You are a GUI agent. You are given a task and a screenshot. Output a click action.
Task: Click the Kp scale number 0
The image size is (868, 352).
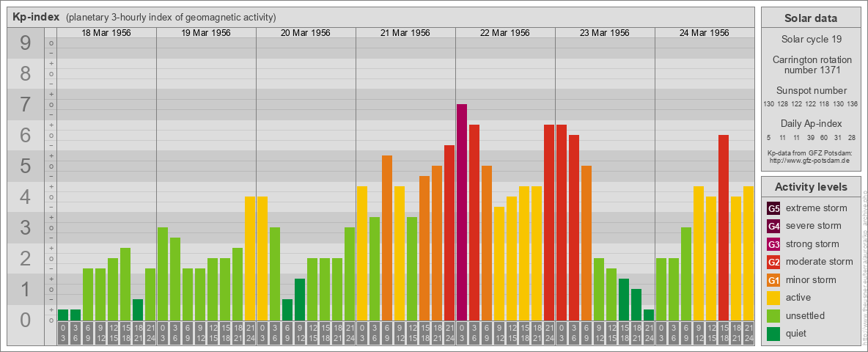(26, 320)
